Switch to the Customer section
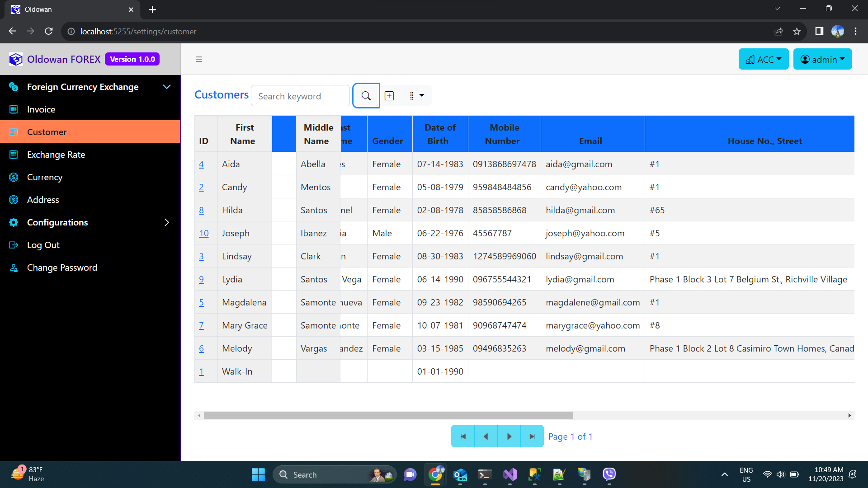The height and width of the screenshot is (488, 868). pos(47,131)
